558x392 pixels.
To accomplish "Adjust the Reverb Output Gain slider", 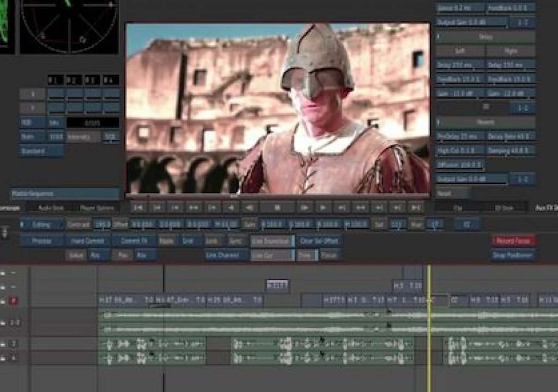I will 472,179.
